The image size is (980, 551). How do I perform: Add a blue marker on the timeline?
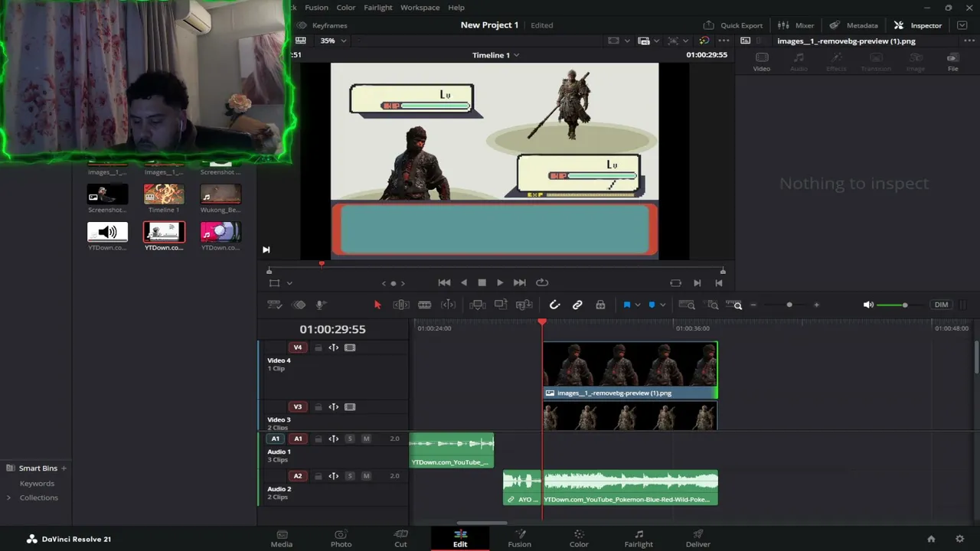(x=652, y=305)
